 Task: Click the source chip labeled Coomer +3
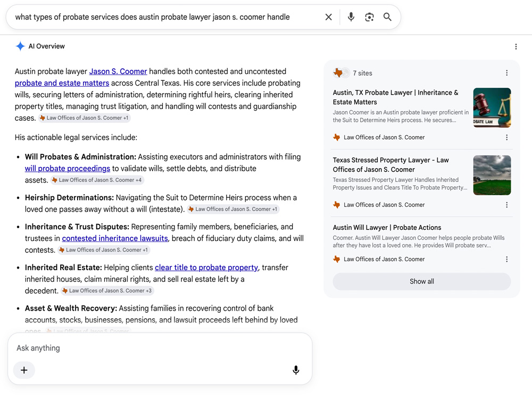pyautogui.click(x=107, y=291)
